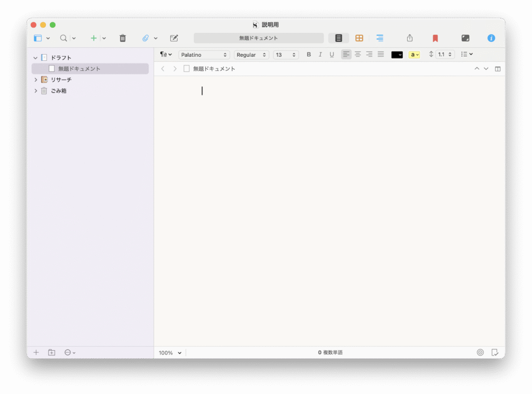
Task: Move item to trash via toolbar trash icon
Action: [x=123, y=38]
